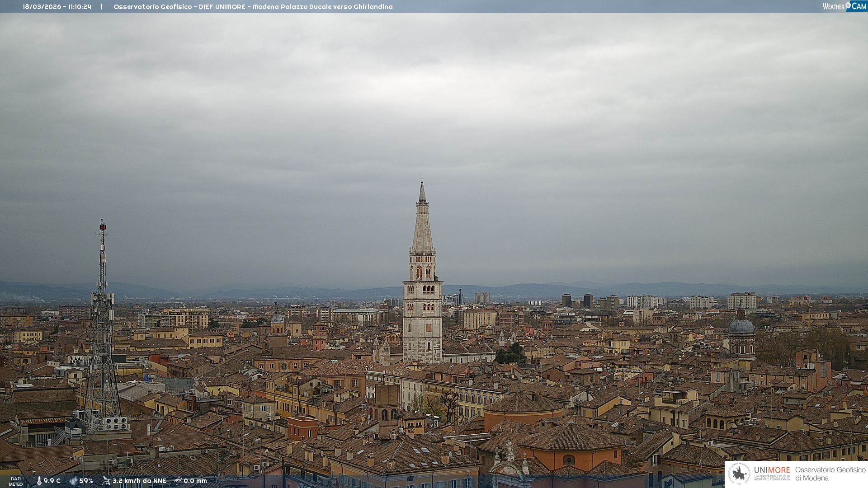The image size is (868, 488).
Task: Click the grey church dome on the right
Action: pos(741,326)
